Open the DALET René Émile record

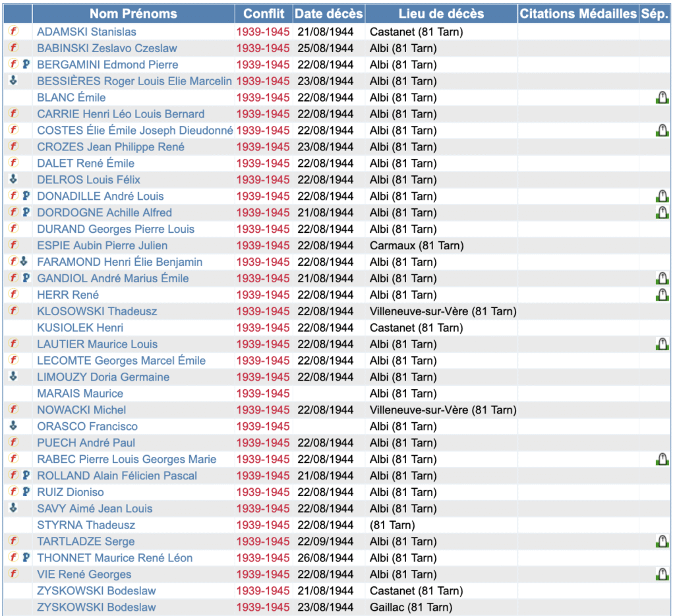click(86, 164)
